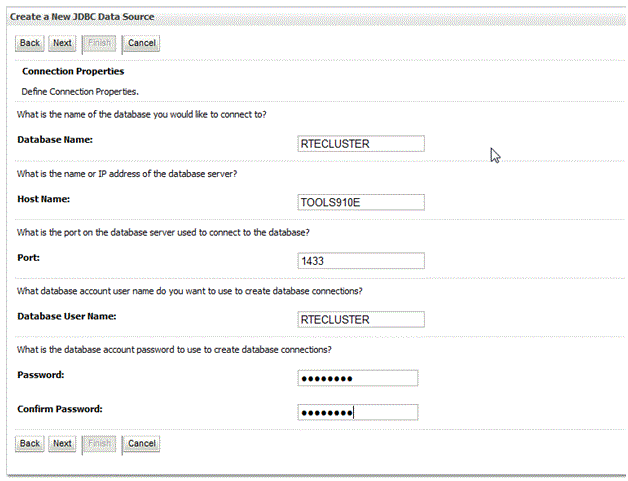Cancel the wizard using the top Cancel button
This screenshot has width=628, height=481.
point(142,43)
